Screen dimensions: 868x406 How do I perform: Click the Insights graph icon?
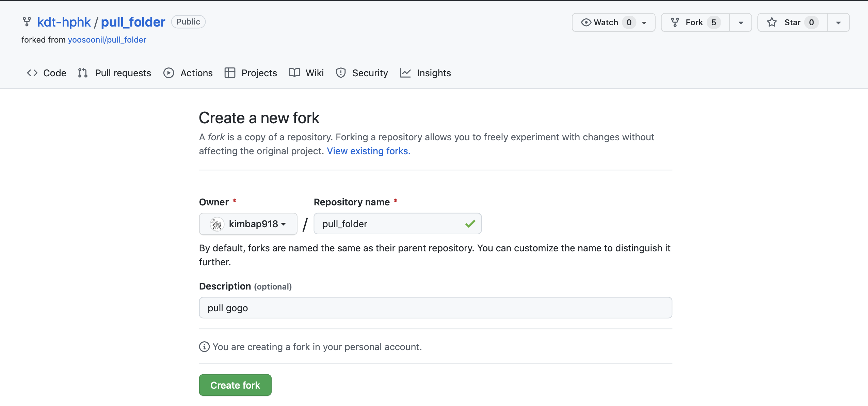point(405,73)
